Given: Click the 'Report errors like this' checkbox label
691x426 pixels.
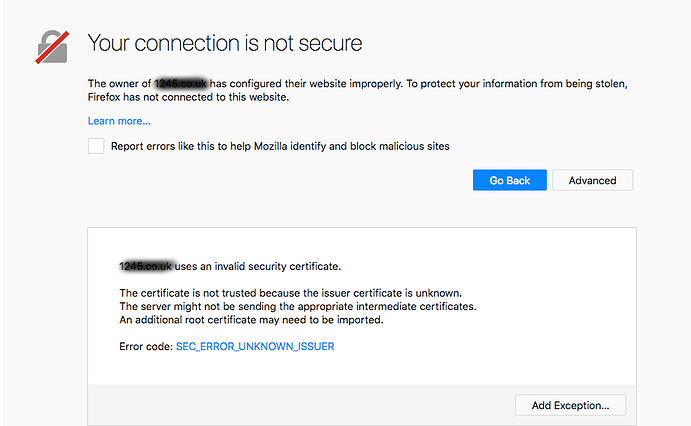Looking at the screenshot, I should 280,146.
